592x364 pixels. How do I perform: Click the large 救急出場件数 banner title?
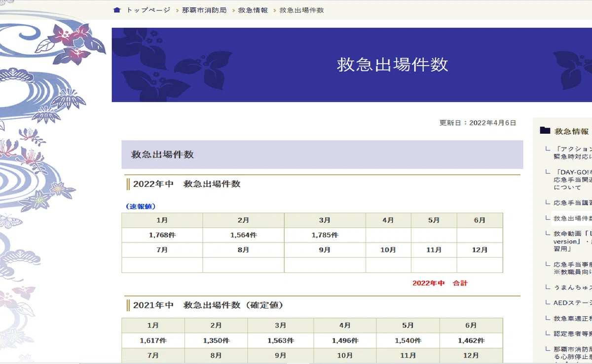click(393, 65)
